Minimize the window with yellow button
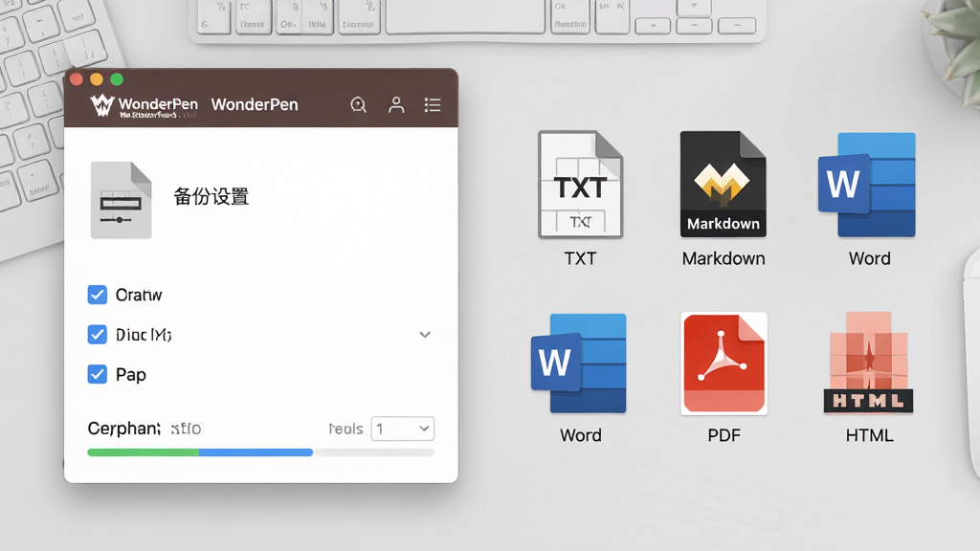980x551 pixels. (97, 79)
